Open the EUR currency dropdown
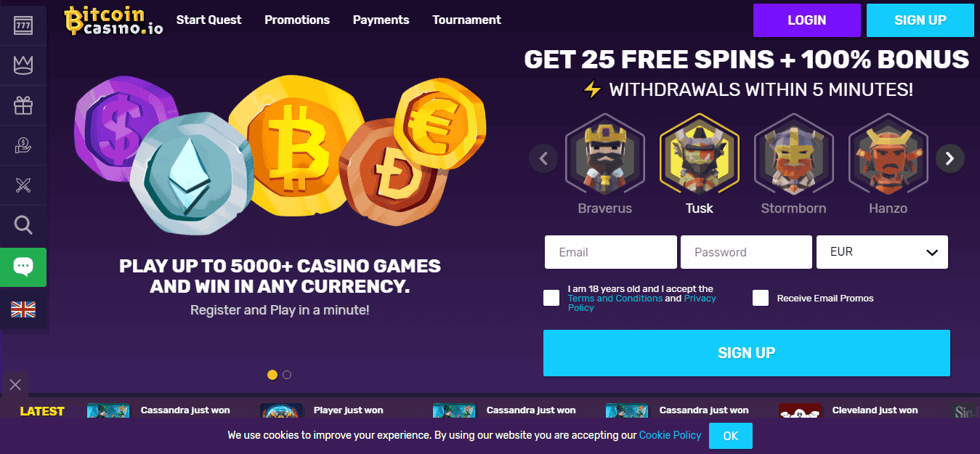Image resolution: width=980 pixels, height=454 pixels. click(x=883, y=252)
